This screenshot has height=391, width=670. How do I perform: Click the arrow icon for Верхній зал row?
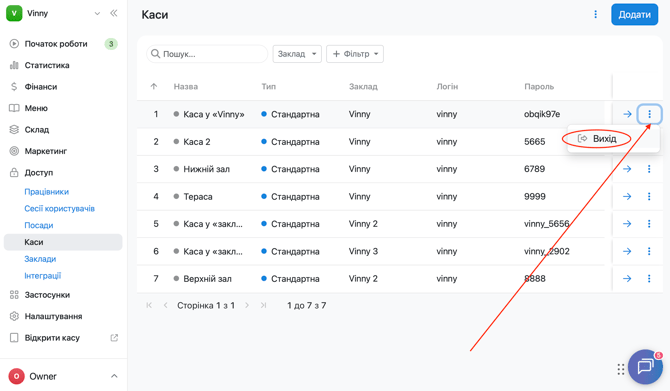(627, 279)
